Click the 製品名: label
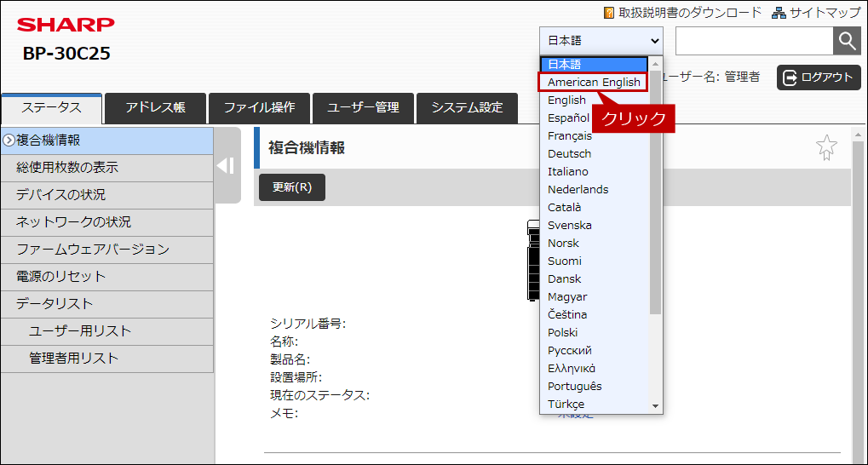 [x=290, y=359]
